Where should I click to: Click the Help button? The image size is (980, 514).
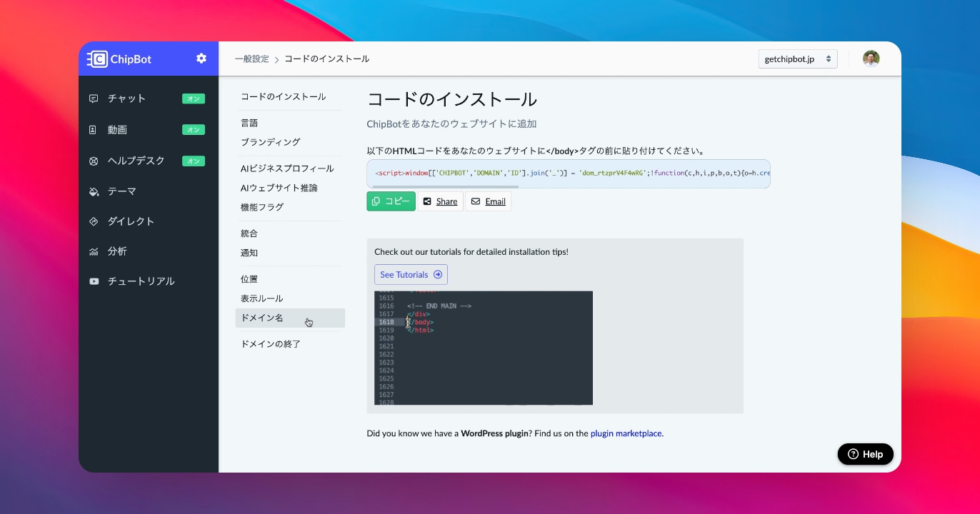(866, 454)
